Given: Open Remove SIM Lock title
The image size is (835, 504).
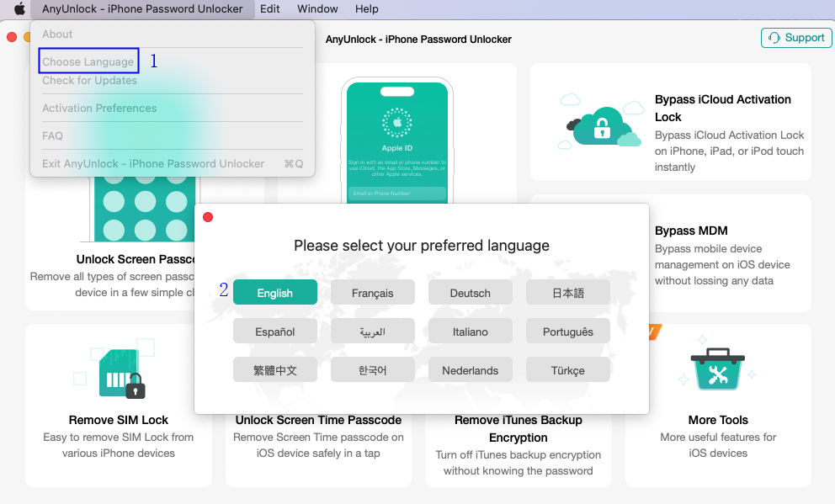Looking at the screenshot, I should click(118, 420).
